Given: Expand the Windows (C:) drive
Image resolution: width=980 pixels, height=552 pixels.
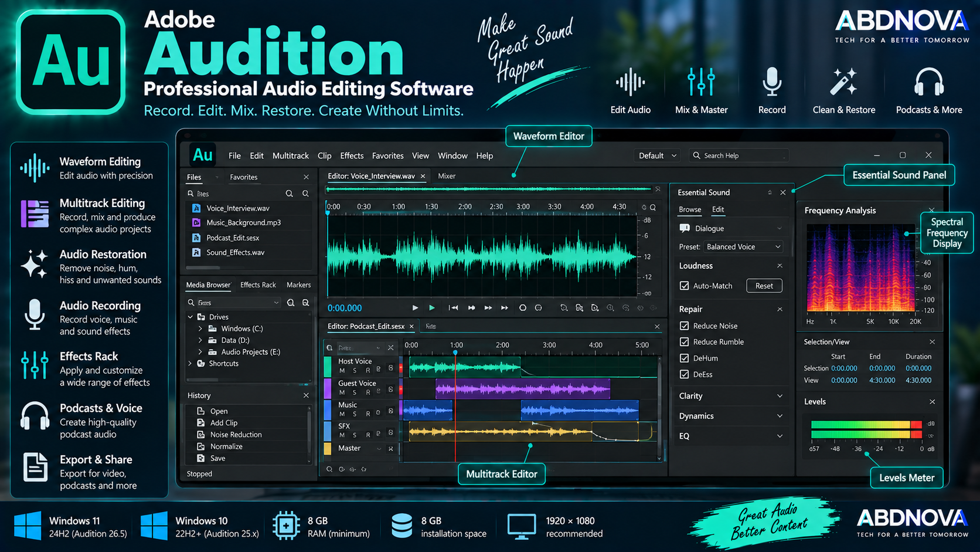Looking at the screenshot, I should point(200,329).
